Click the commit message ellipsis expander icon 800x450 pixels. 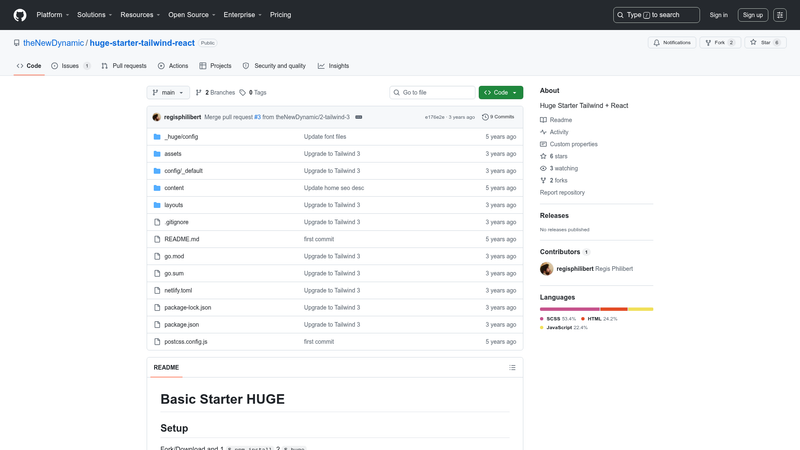[x=359, y=117]
